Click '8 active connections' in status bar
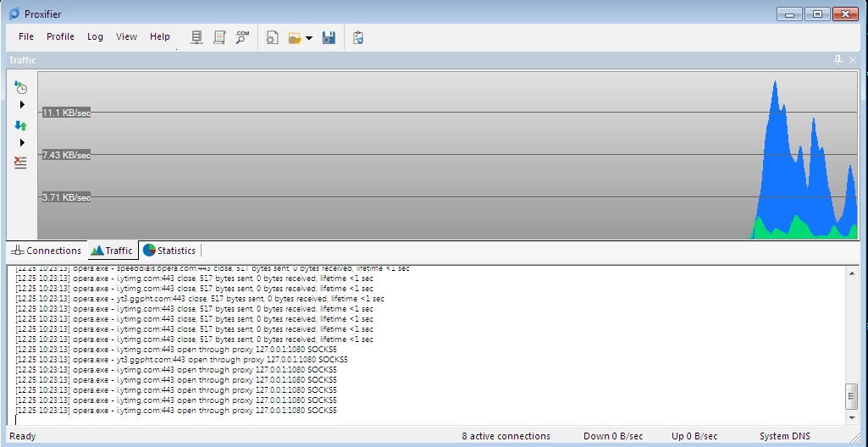The width and height of the screenshot is (868, 447). pyautogui.click(x=506, y=436)
